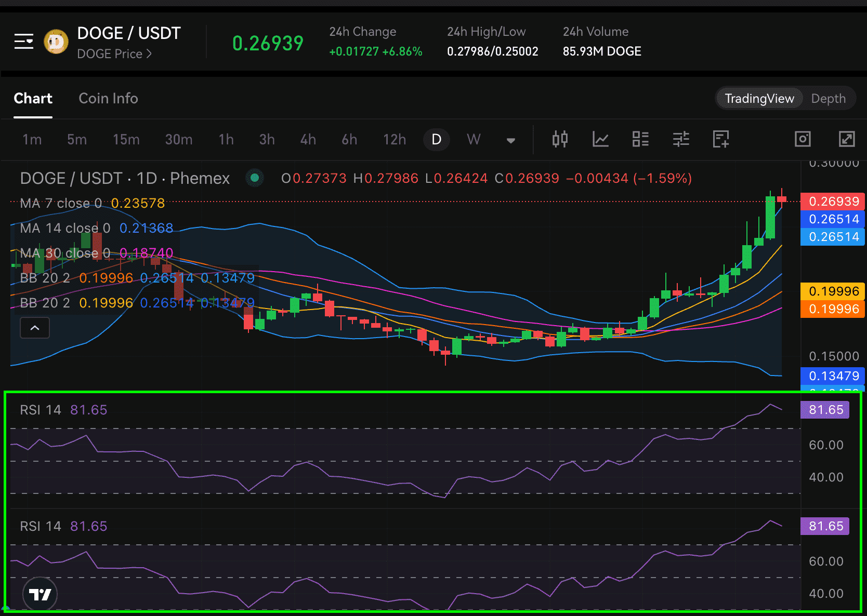
Task: Select the 4h timeframe
Action: tap(308, 140)
